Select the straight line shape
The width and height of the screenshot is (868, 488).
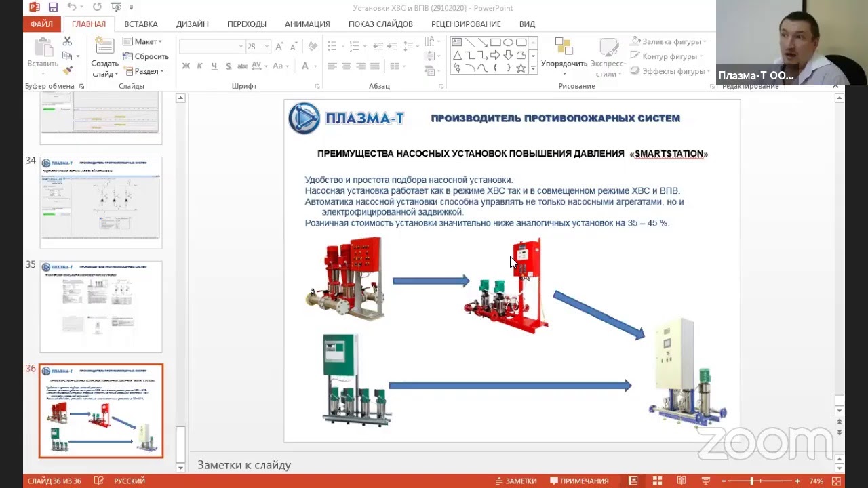[x=470, y=42]
